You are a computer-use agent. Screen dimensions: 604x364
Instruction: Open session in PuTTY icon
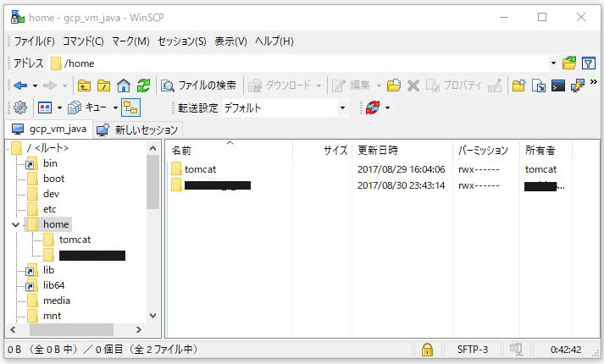pos(578,85)
